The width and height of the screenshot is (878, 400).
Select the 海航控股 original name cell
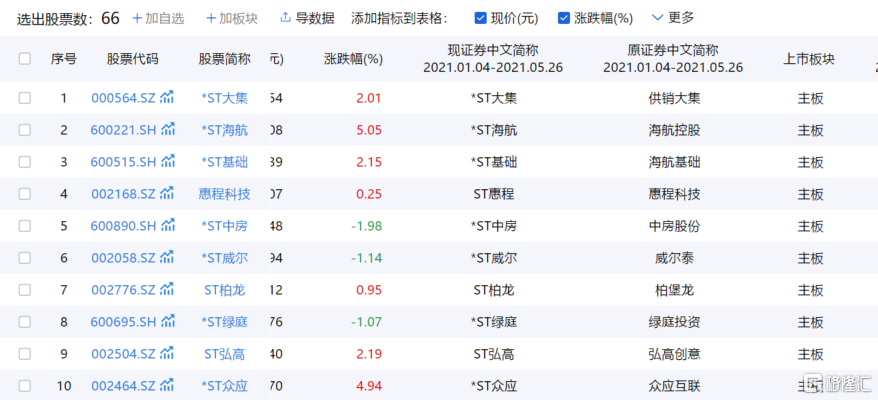coord(674,130)
